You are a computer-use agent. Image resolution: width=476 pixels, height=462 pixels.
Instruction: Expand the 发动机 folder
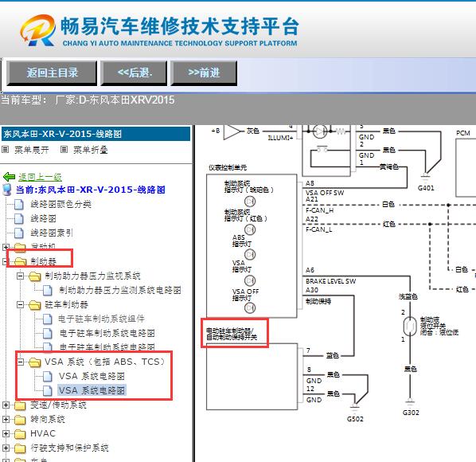click(x=6, y=247)
